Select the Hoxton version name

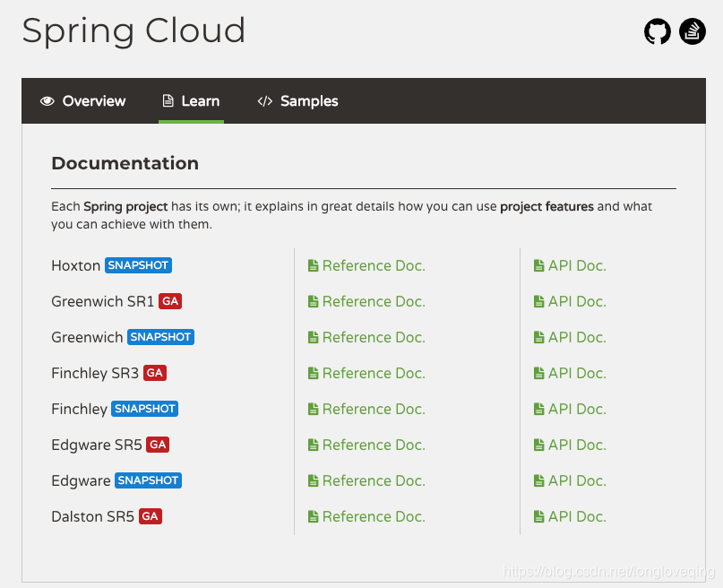[75, 265]
